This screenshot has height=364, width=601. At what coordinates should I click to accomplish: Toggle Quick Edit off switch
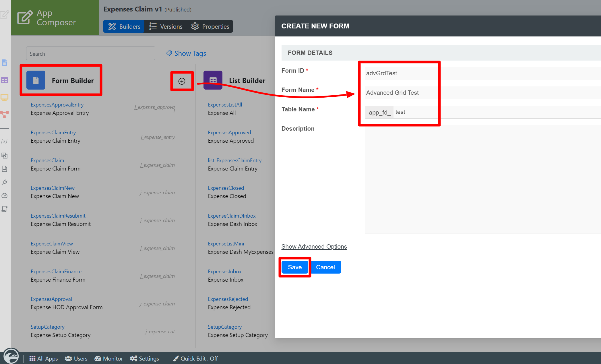click(195, 359)
